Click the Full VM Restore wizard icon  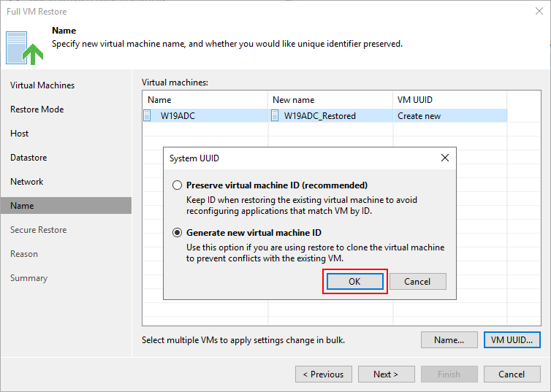coord(24,48)
